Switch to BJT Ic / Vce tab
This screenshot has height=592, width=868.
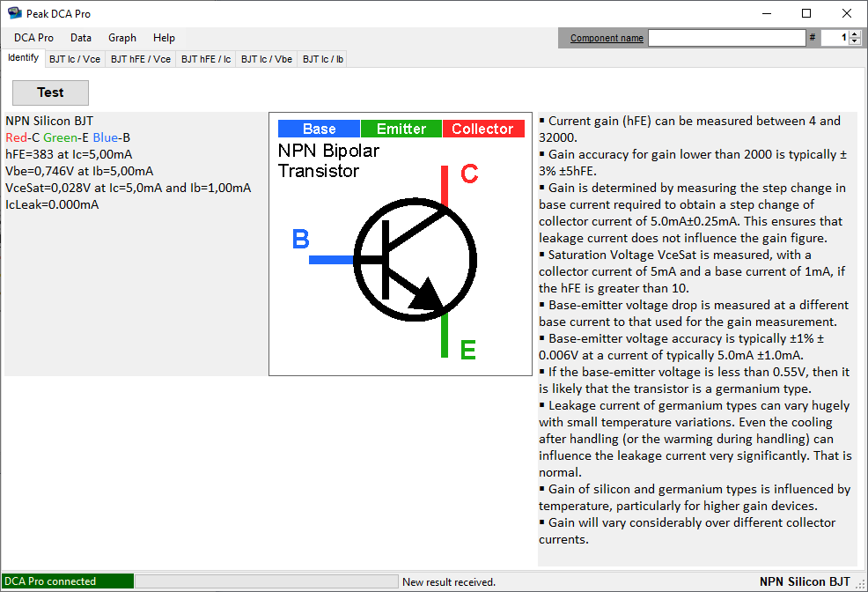tap(75, 59)
